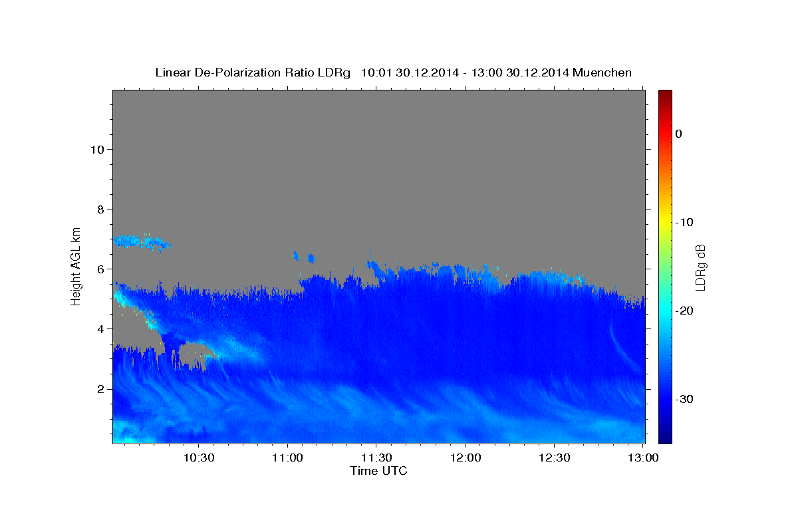Click the "LDRg dB" colorbar label
798x532 pixels.
(x=700, y=267)
